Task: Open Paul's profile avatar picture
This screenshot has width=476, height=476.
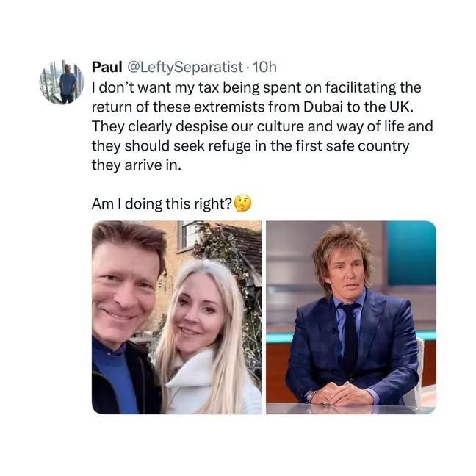Action: [x=62, y=82]
